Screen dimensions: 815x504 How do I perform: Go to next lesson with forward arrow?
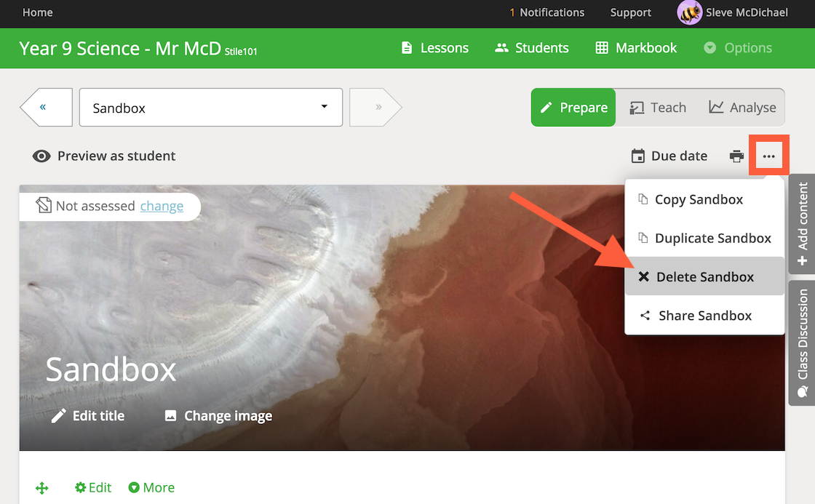point(375,107)
